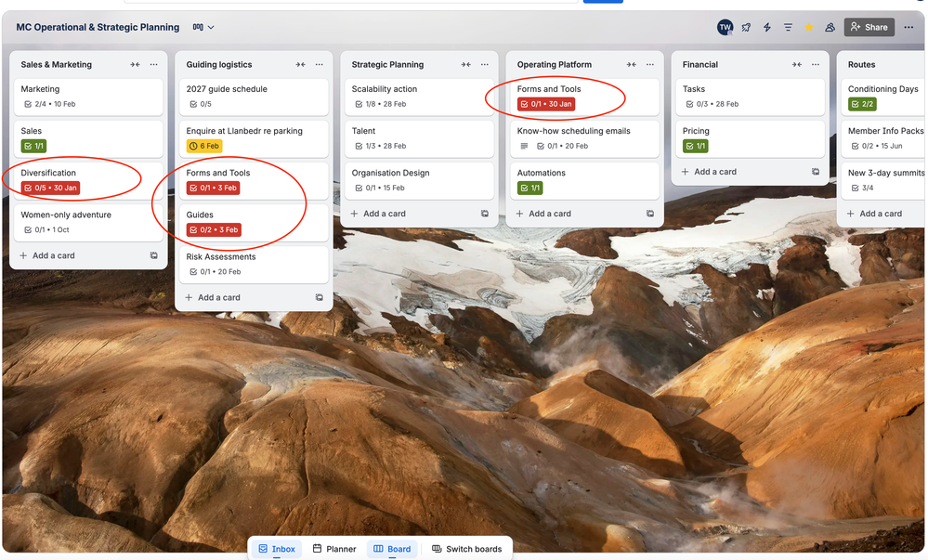Click Guides 0/2 3 Feb badge
The image size is (928, 560).
click(x=214, y=229)
